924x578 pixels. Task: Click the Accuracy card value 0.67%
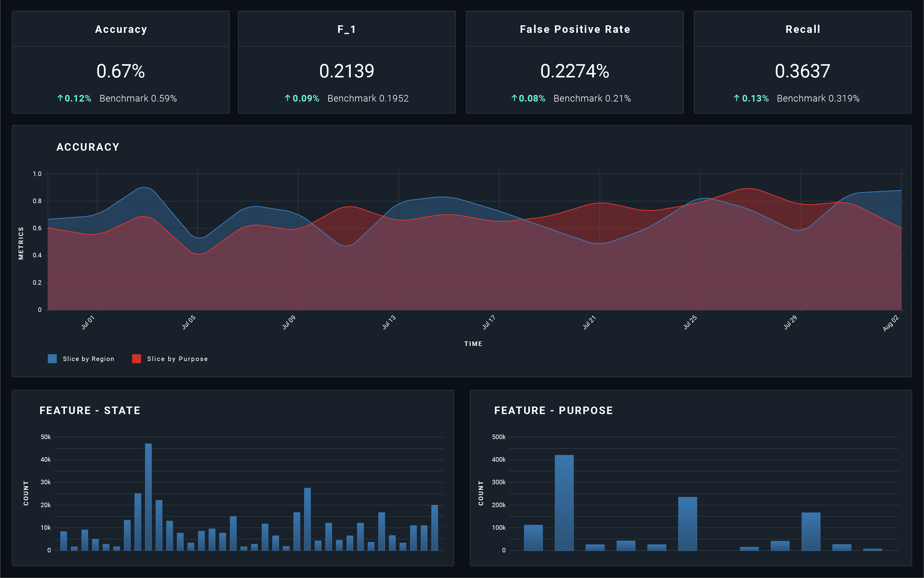120,71
